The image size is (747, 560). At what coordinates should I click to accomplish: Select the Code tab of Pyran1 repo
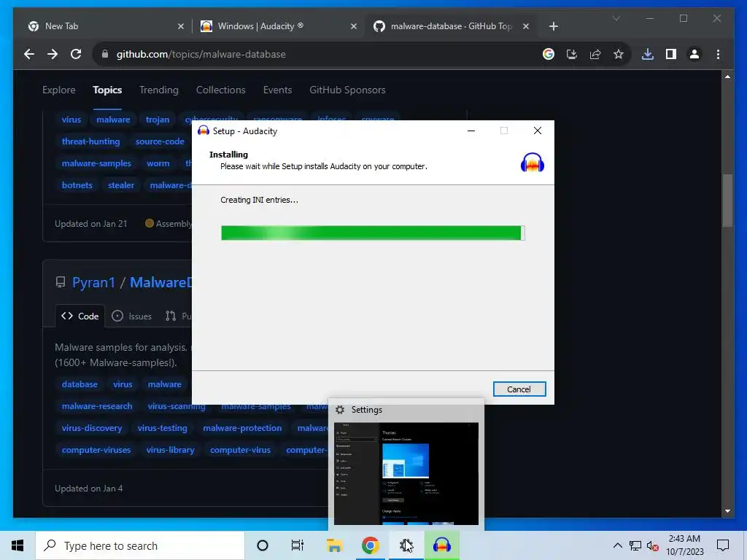click(80, 316)
